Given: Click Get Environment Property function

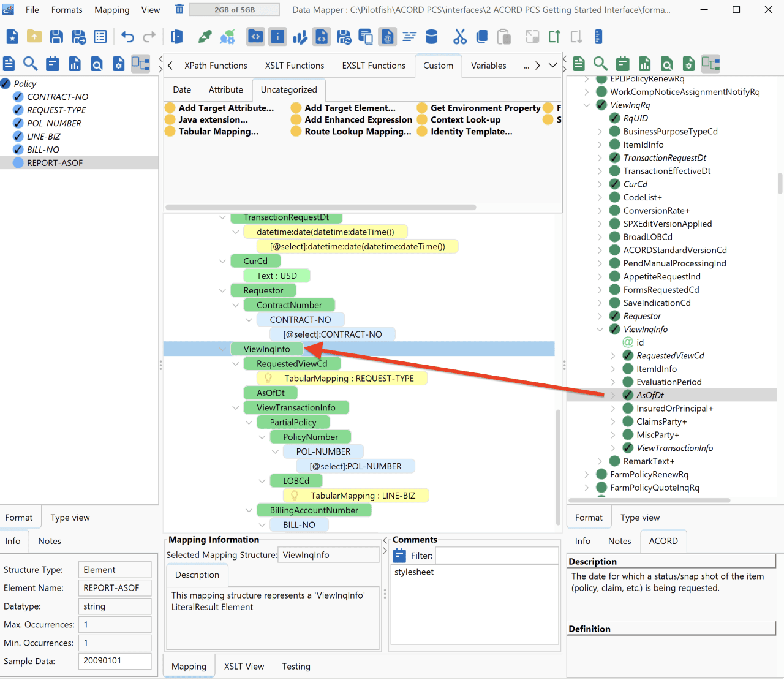Looking at the screenshot, I should pos(479,108).
